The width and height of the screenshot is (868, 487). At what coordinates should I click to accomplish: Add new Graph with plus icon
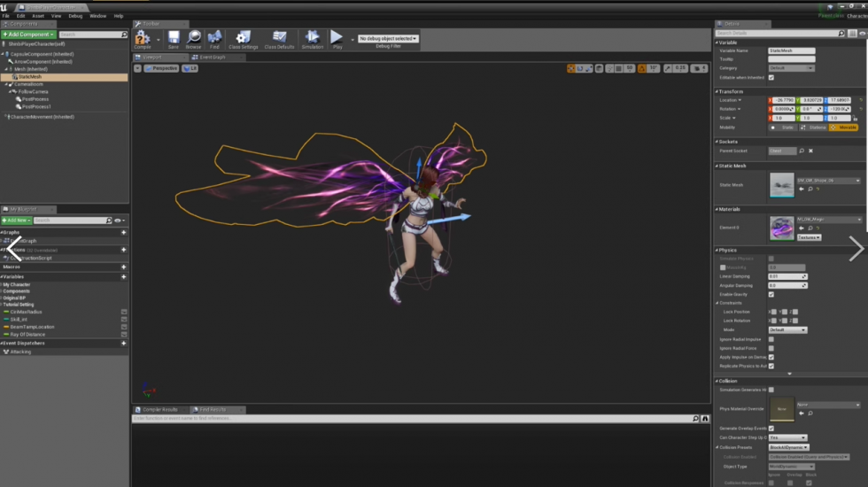(x=123, y=232)
